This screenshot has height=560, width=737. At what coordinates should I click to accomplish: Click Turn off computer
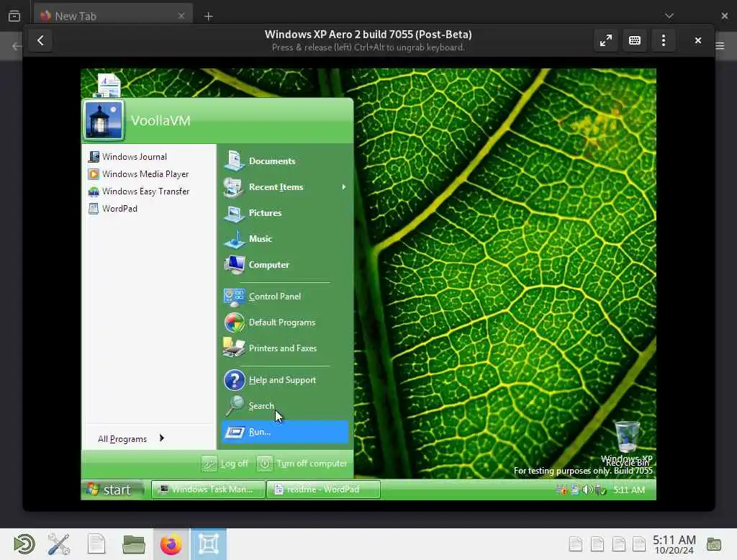tap(302, 464)
